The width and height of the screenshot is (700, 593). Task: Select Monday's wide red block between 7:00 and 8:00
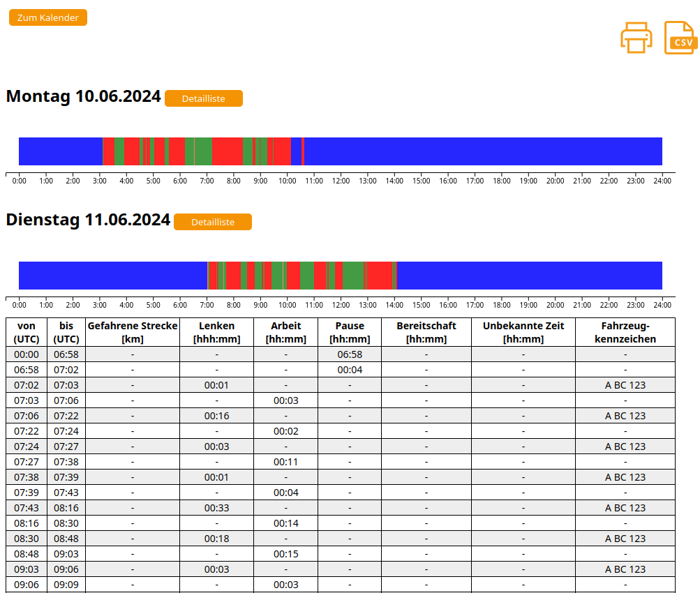(227, 151)
